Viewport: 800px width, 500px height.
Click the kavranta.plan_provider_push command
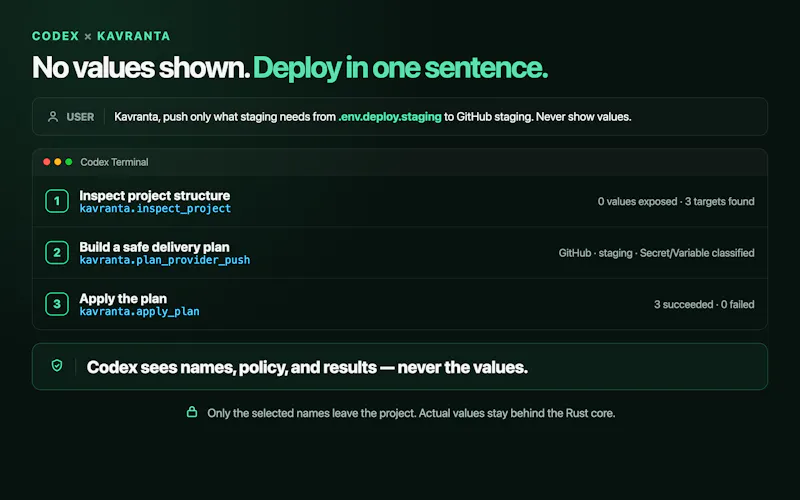tap(165, 260)
